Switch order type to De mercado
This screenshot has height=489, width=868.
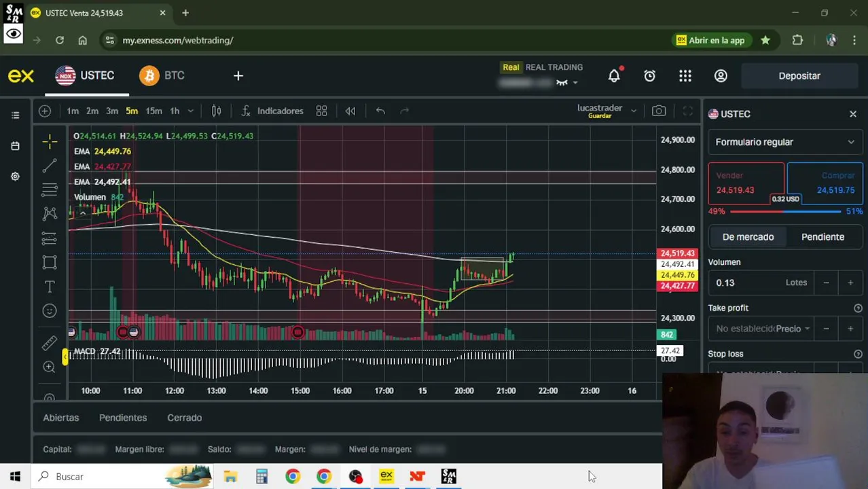pyautogui.click(x=748, y=237)
